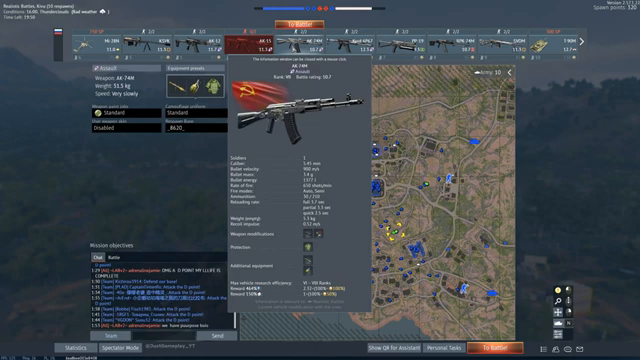Select the T-90M tank slot

click(x=553, y=44)
